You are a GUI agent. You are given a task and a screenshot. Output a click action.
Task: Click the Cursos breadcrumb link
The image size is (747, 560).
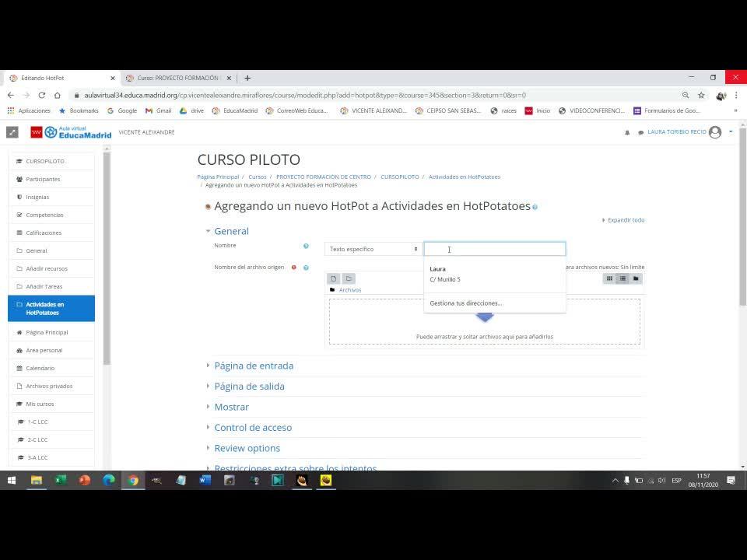(258, 177)
